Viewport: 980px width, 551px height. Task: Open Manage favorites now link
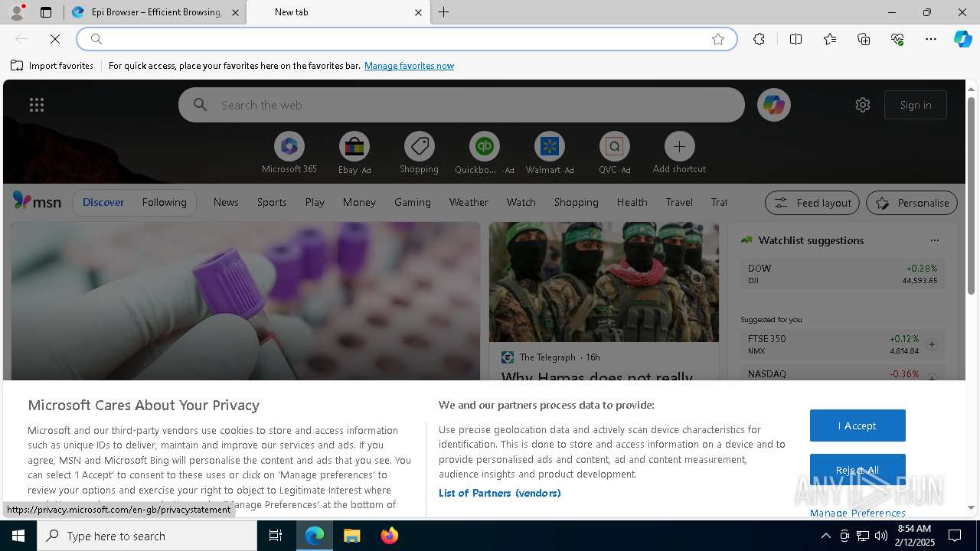tap(409, 66)
